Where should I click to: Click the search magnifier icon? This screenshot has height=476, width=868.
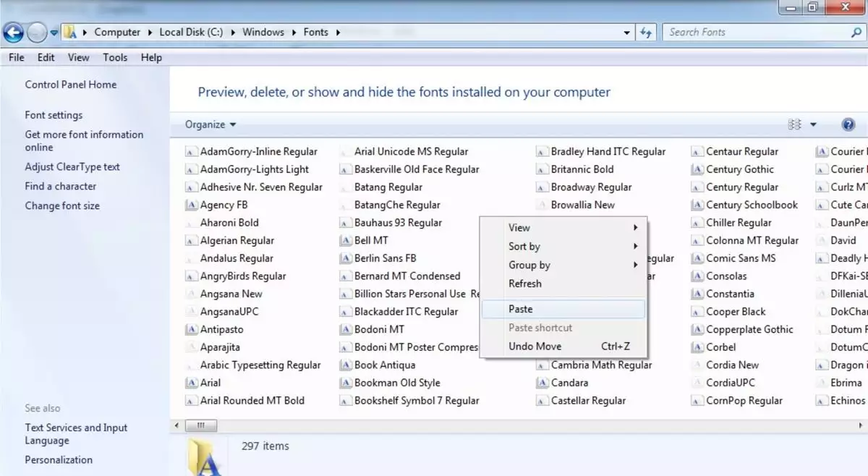(x=856, y=33)
